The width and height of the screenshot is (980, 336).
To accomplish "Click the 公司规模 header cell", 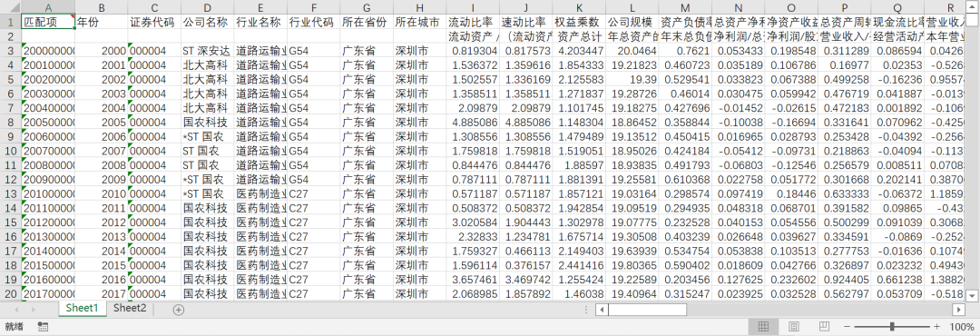I will tap(632, 21).
